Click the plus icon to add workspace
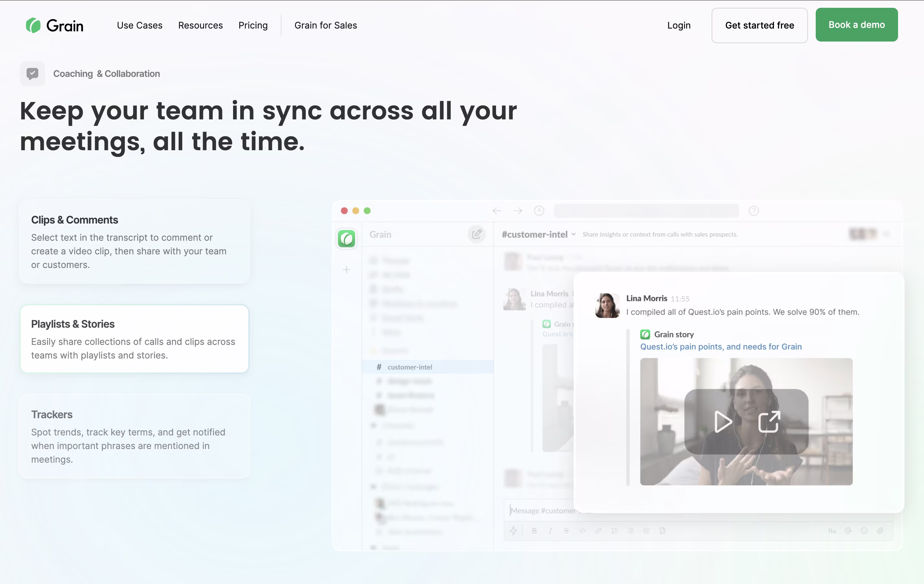Viewport: 924px width, 584px height. tap(347, 270)
